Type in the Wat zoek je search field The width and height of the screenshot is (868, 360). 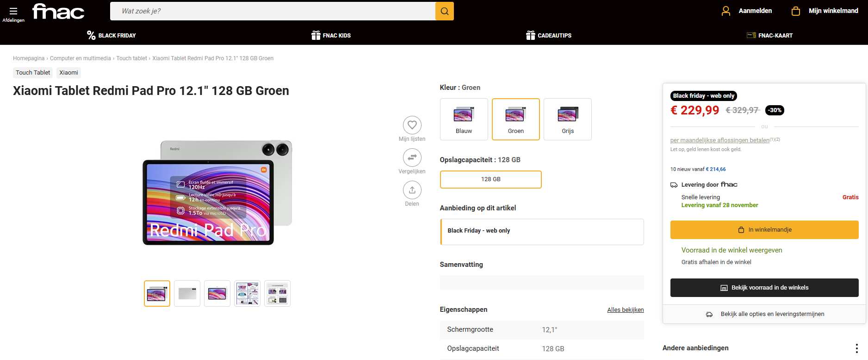[272, 11]
